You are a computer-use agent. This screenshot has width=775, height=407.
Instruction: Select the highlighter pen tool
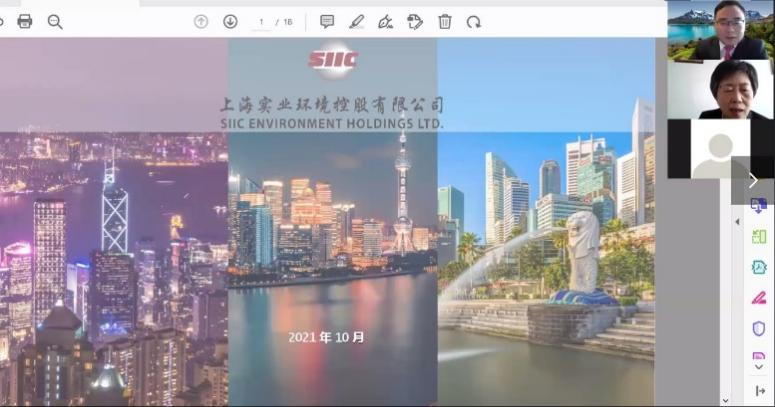356,22
